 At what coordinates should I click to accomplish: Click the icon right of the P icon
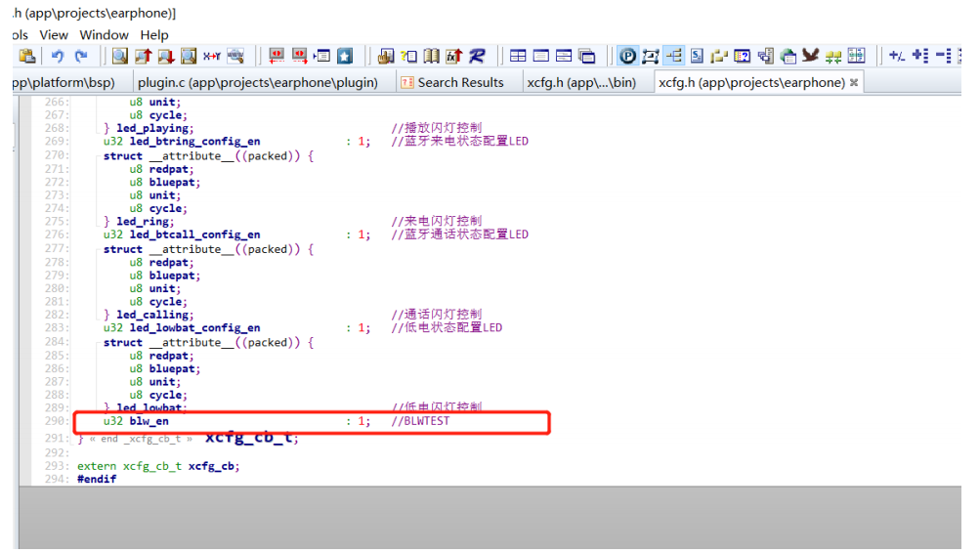pyautogui.click(x=651, y=57)
